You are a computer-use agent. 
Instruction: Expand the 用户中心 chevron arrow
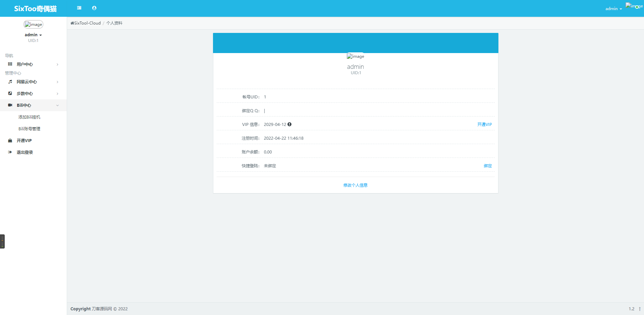[57, 64]
